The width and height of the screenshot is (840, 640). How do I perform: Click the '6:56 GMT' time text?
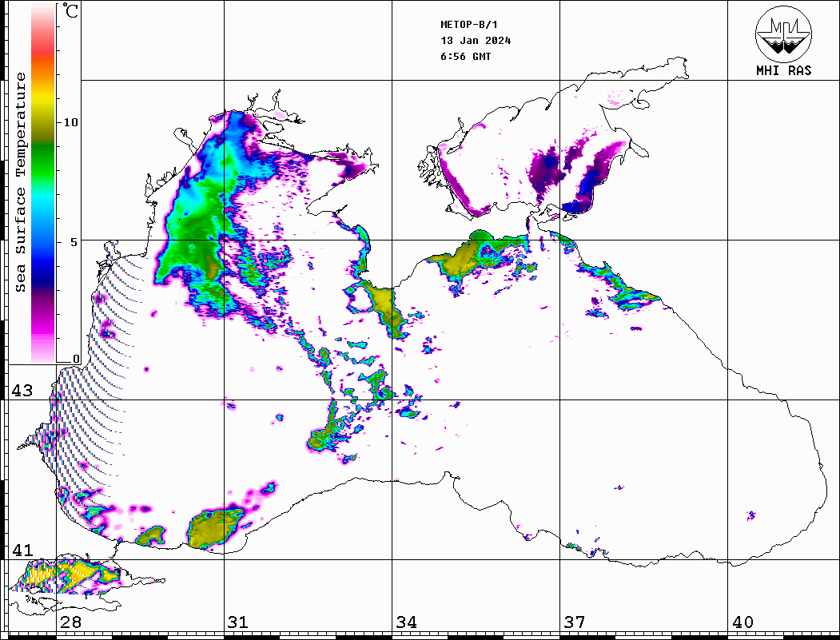[x=465, y=56]
